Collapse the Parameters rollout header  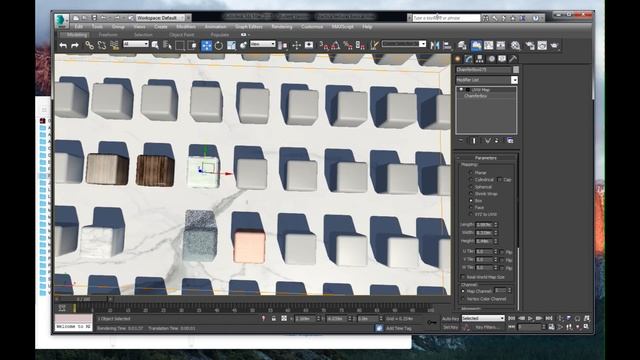[486, 158]
